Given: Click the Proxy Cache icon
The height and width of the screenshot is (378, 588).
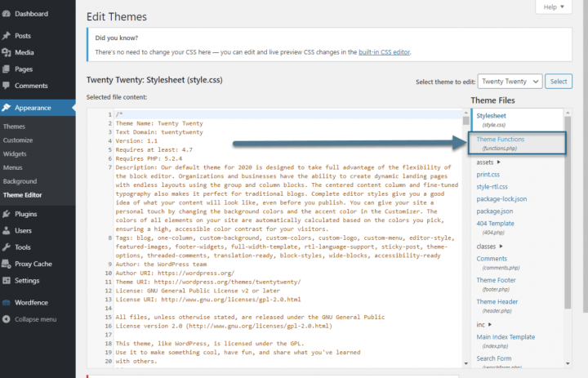Looking at the screenshot, I should point(6,264).
